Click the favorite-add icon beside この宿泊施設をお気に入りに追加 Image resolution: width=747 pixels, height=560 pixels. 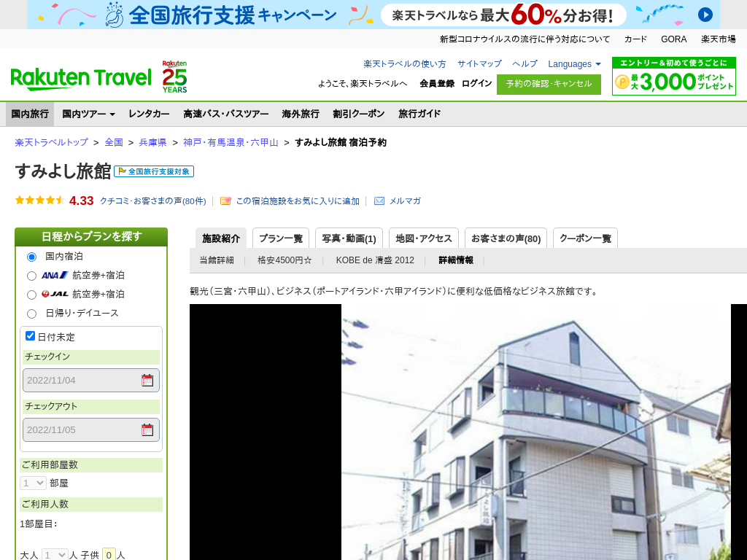[x=225, y=201]
